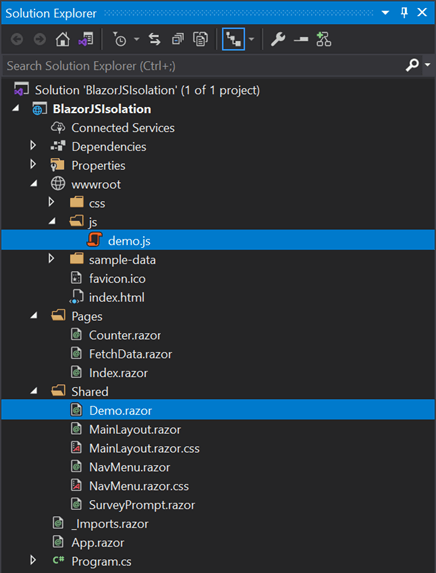
Task: Open the Pending Changes Filter clock icon
Action: [x=119, y=39]
